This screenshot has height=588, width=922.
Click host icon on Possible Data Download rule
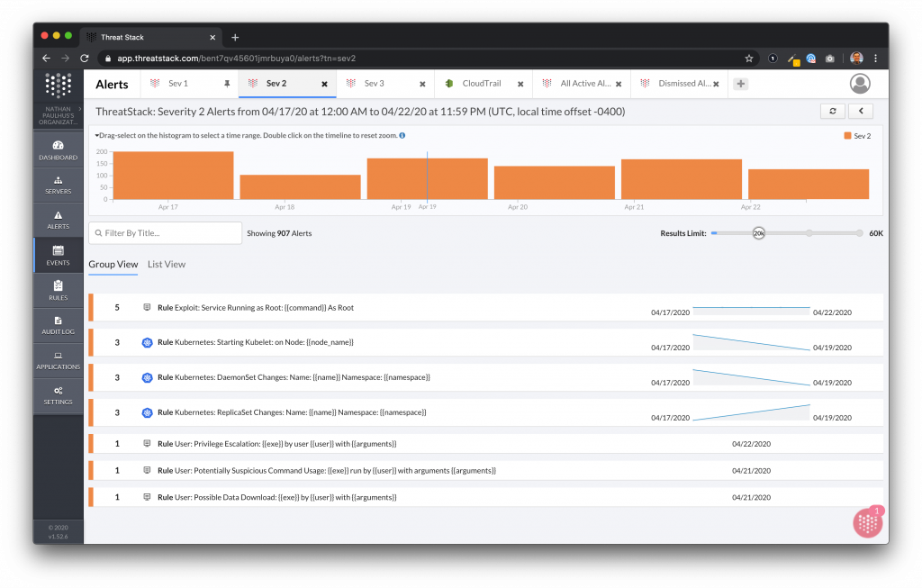point(147,497)
